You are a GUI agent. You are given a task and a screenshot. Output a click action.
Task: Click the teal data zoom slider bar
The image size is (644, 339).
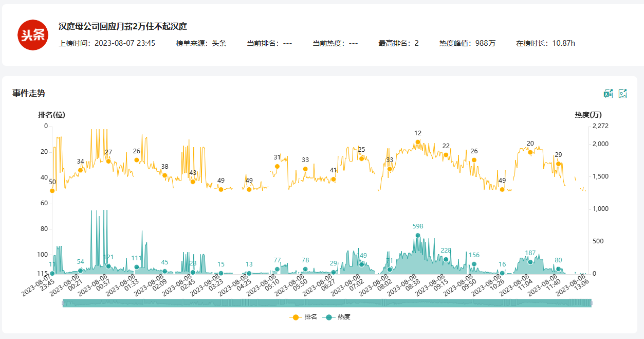327,304
